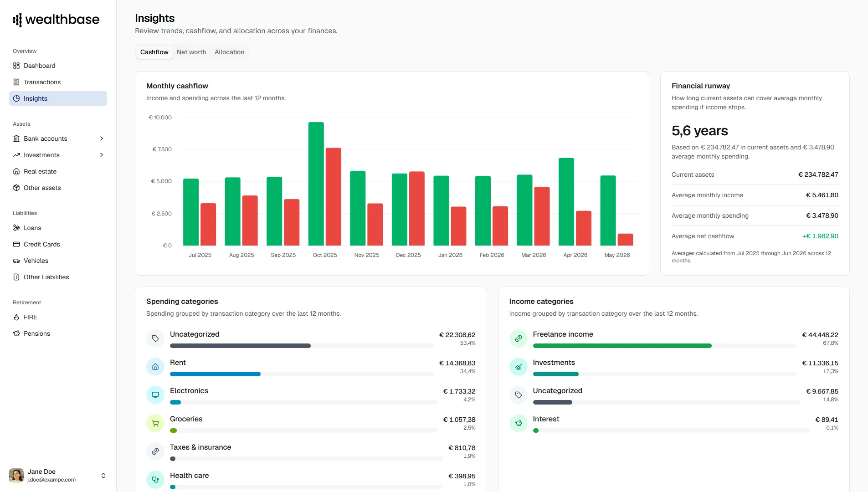868x492 pixels.
Task: Click the Uncategorized spending tag icon
Action: pyautogui.click(x=155, y=338)
